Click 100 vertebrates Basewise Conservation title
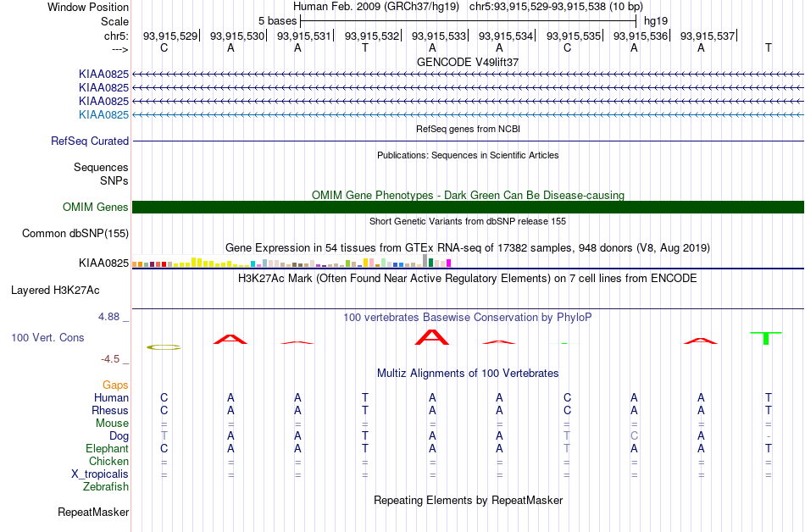The height and width of the screenshot is (532, 805). coord(468,317)
